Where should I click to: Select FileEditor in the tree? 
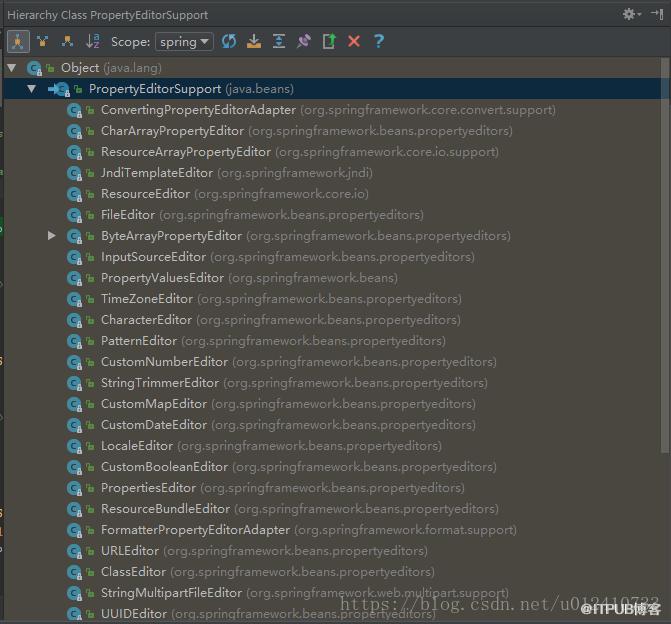pos(128,215)
